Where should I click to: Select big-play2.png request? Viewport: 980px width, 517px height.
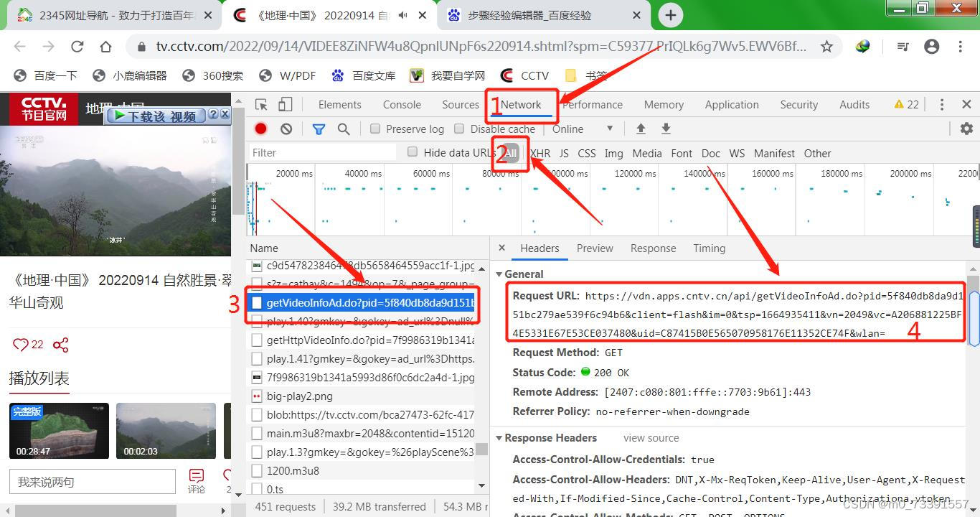point(362,396)
